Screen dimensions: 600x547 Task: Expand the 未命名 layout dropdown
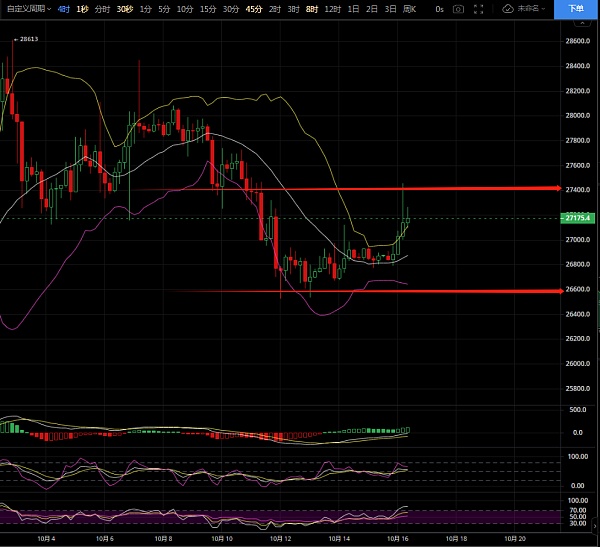click(531, 8)
